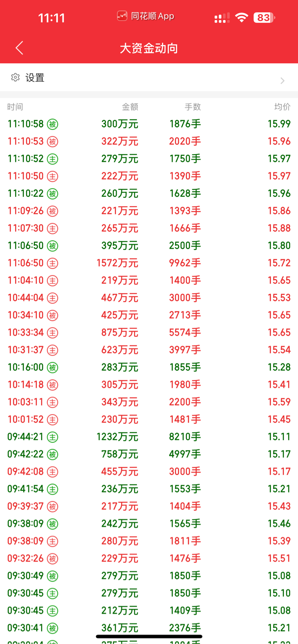298x644 pixels.
Task: Select the 1232万元 trade at 09:44:21
Action: pyautogui.click(x=149, y=437)
